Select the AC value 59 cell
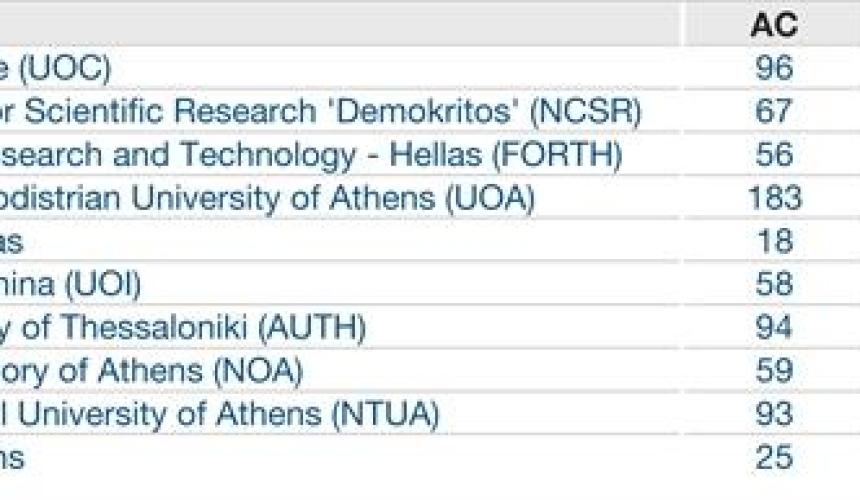Image resolution: width=860 pixels, height=500 pixels. click(774, 371)
